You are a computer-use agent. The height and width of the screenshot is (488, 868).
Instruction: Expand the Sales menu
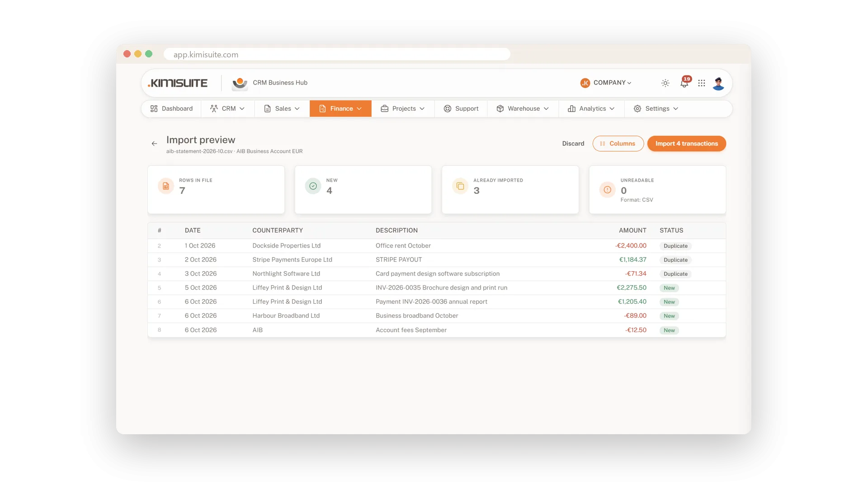click(x=282, y=108)
